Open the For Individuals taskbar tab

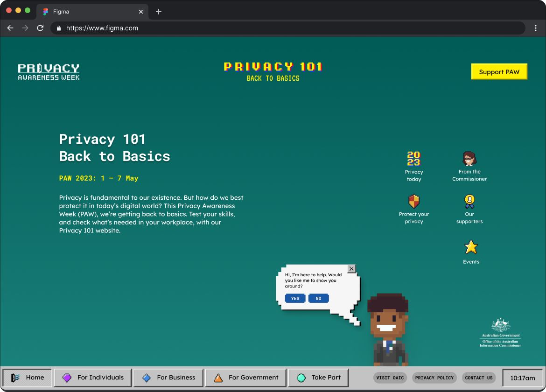[x=93, y=378]
